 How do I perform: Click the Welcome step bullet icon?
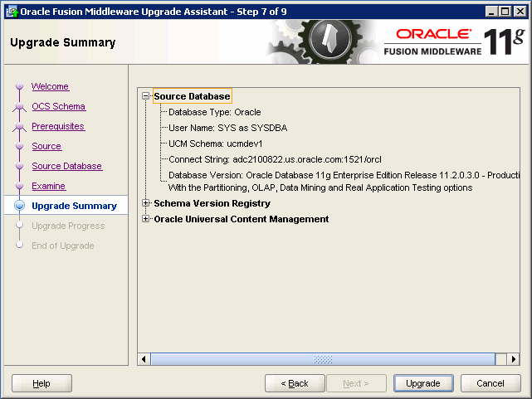[x=20, y=86]
